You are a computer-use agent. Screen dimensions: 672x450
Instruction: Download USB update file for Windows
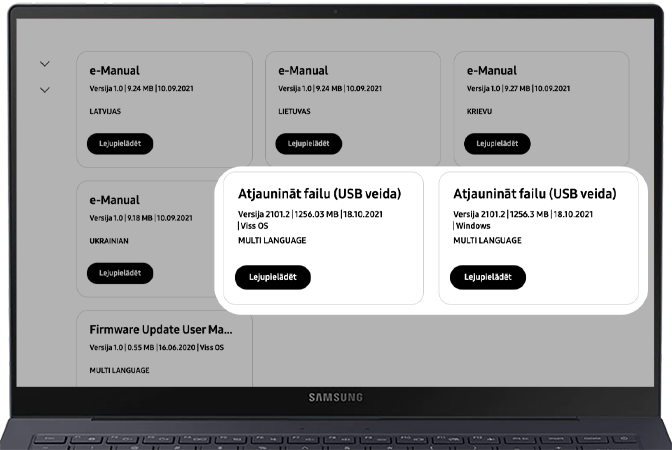[x=488, y=277]
